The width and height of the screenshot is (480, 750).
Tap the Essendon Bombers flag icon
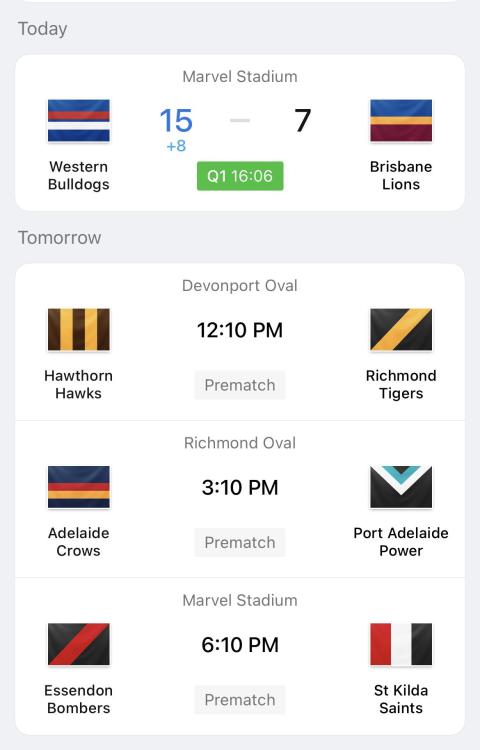79,644
